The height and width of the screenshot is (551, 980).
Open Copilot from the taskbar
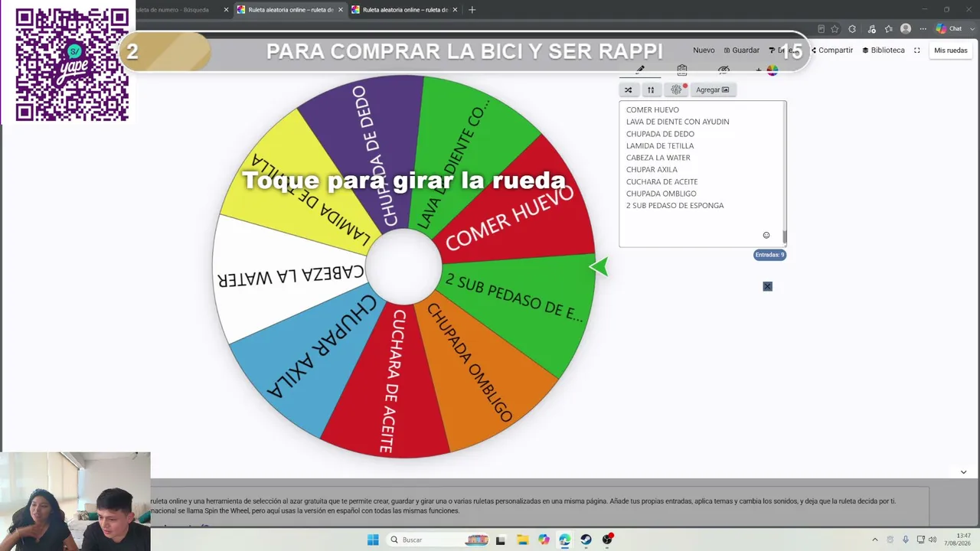point(544,540)
